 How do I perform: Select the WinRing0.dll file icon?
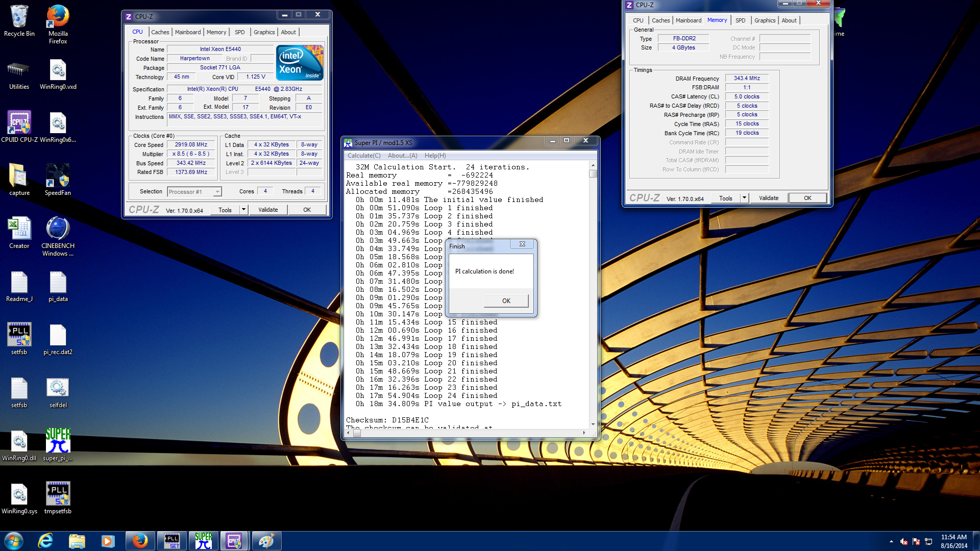click(x=19, y=445)
